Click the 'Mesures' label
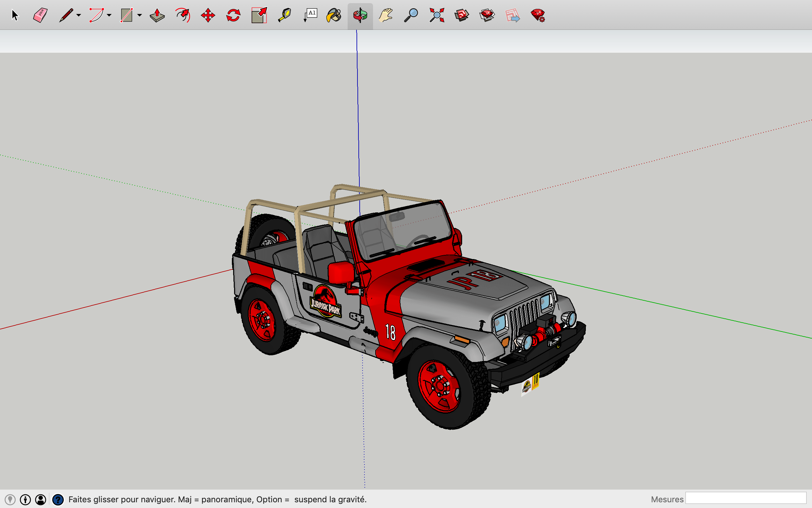This screenshot has height=508, width=812. coord(667,500)
